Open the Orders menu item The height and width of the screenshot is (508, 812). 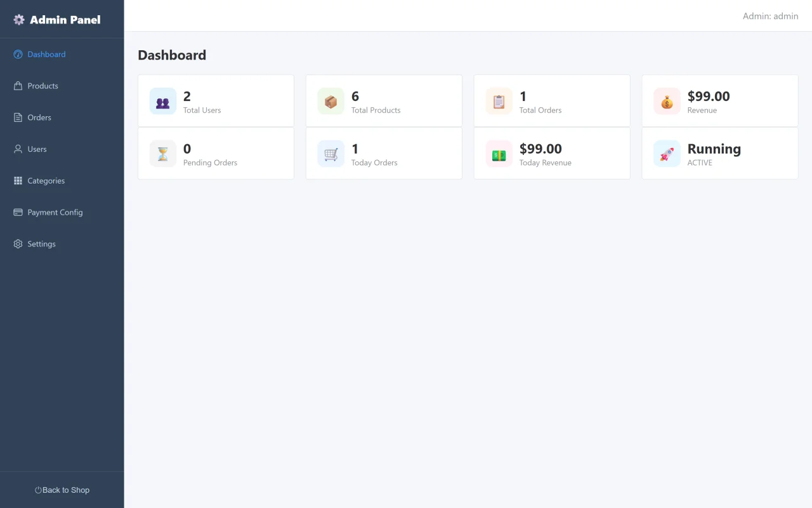coord(62,117)
